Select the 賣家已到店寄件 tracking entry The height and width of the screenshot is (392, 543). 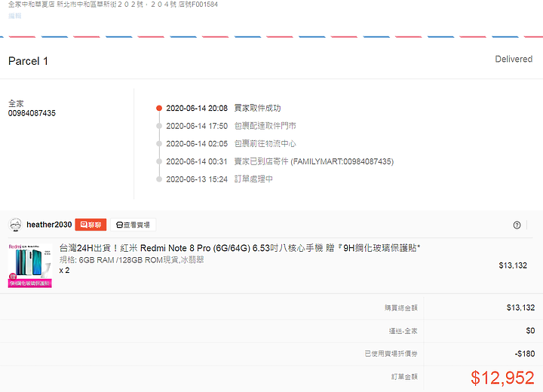pyautogui.click(x=280, y=161)
